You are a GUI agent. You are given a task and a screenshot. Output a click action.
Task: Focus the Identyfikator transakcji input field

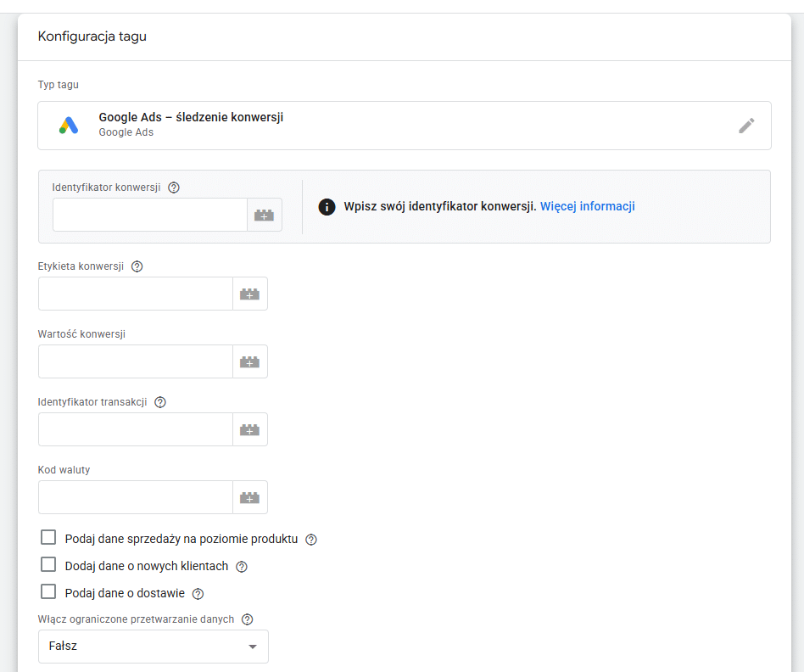tap(136, 429)
